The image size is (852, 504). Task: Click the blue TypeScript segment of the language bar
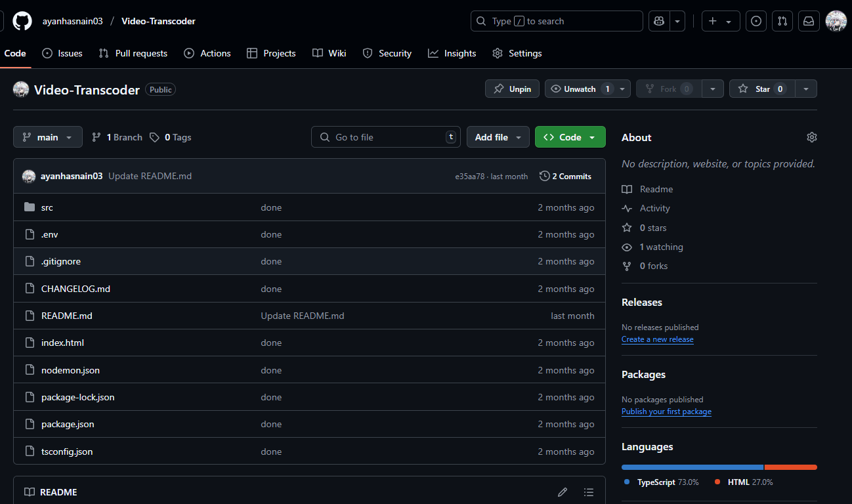(x=692, y=467)
